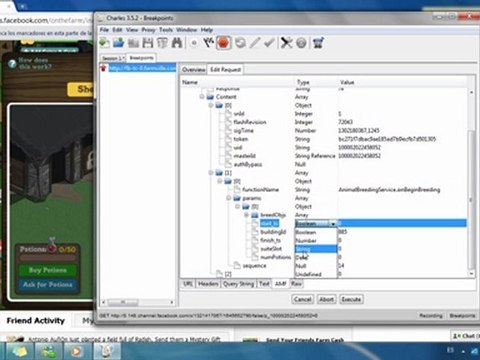This screenshot has height=360, width=480.
Task: Click the Abort button
Action: (x=327, y=299)
